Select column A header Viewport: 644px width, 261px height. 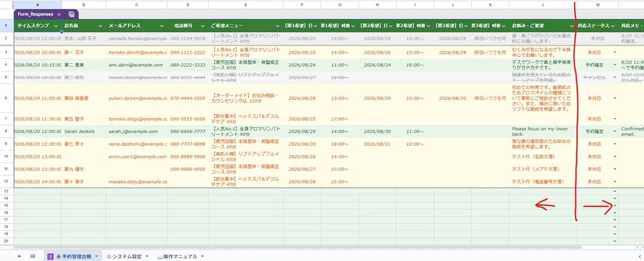pyautogui.click(x=37, y=5)
